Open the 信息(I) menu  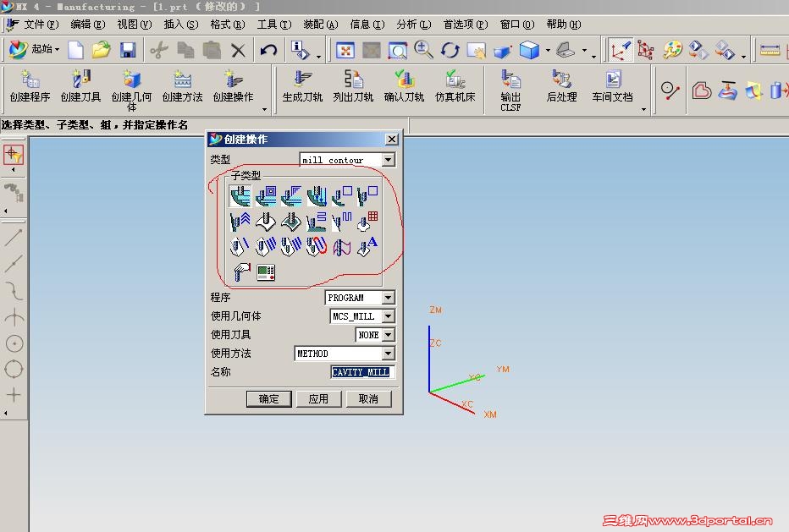[367, 25]
